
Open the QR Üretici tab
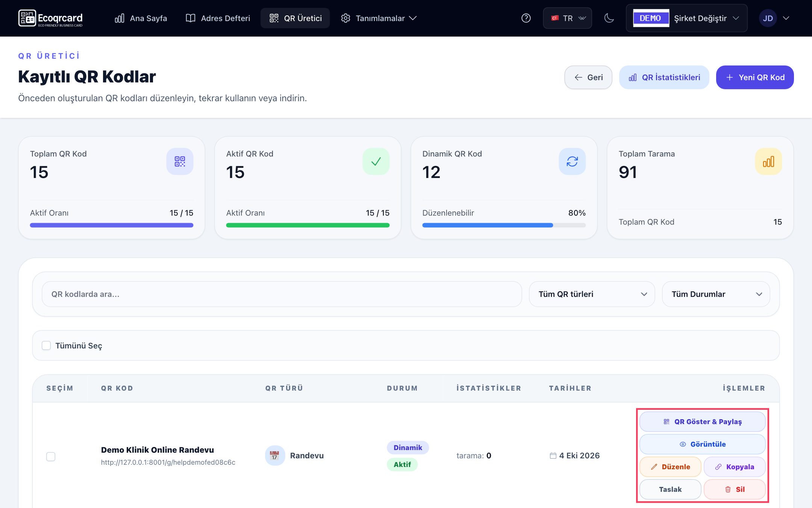point(295,18)
